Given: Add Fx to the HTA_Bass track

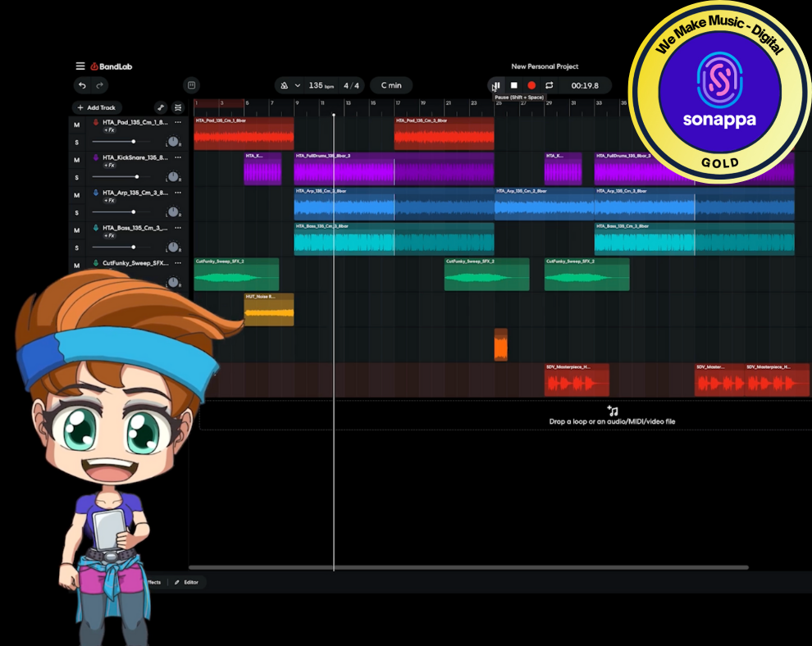Looking at the screenshot, I should [109, 235].
